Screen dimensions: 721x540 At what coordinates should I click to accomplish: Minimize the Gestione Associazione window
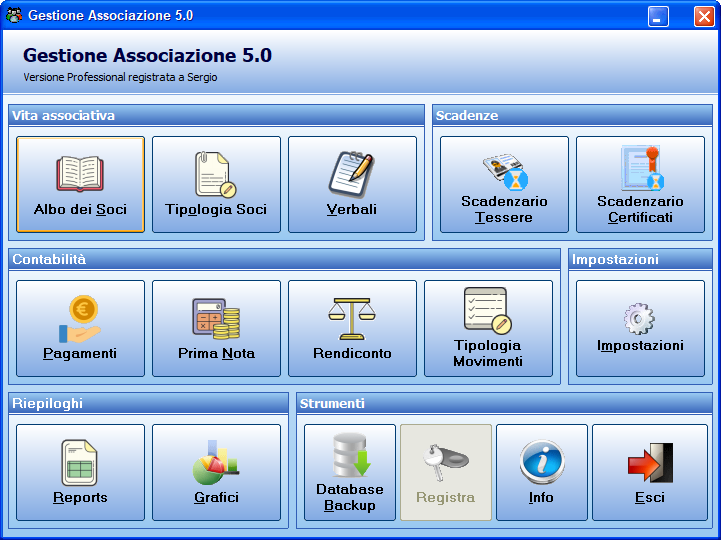pos(658,17)
